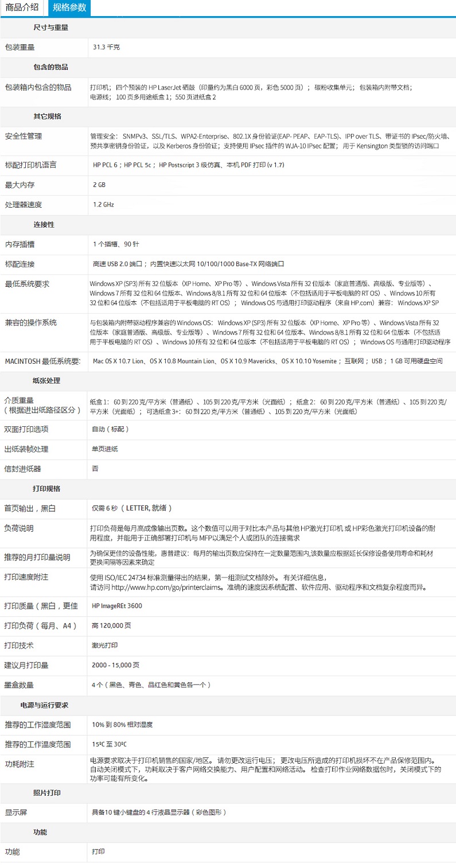The width and height of the screenshot is (456, 868).
Task: Click the 打印规格 section header
Action: click(47, 489)
